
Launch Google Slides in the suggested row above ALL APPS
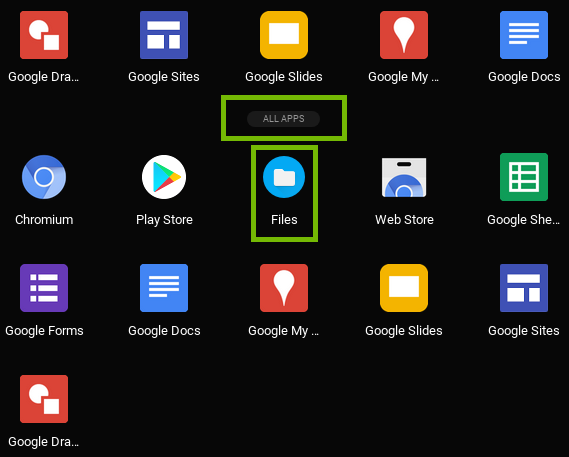coord(284,35)
